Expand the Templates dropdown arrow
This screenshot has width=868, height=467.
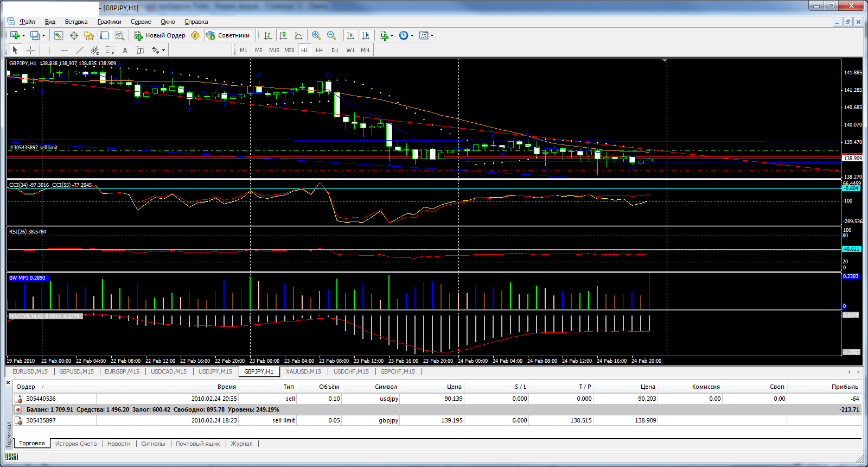point(432,35)
